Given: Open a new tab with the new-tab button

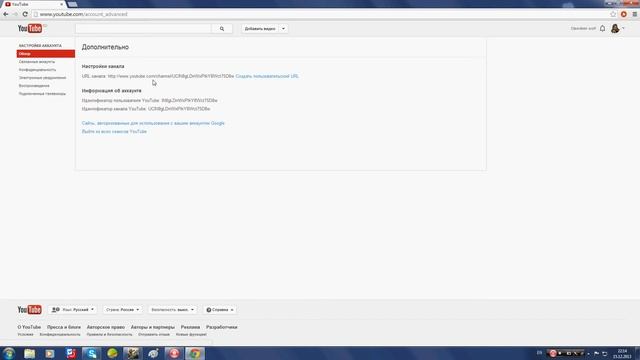Looking at the screenshot, I should point(73,4).
